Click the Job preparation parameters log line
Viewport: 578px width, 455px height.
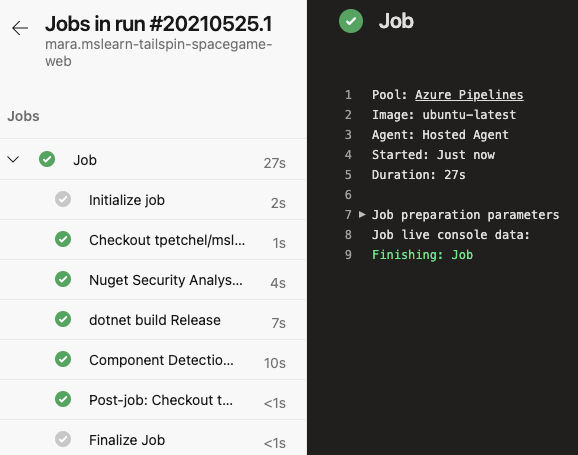465,215
